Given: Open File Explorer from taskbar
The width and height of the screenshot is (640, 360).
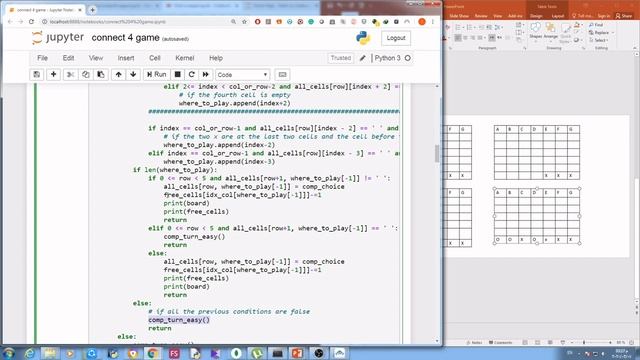Looking at the screenshot, I should click(x=50, y=353).
